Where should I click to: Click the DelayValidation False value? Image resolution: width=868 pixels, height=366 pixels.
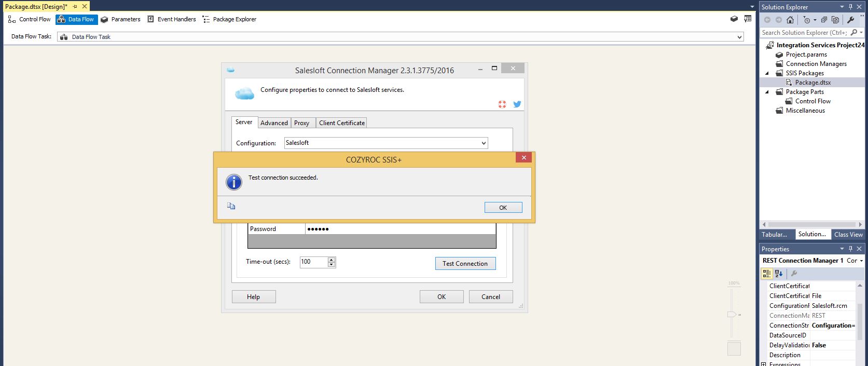coord(832,345)
